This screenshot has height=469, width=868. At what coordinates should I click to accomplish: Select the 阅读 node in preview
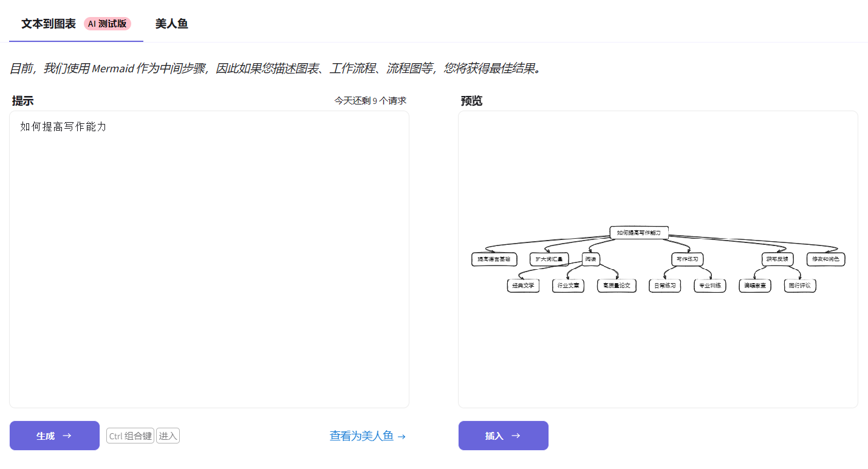click(x=590, y=259)
